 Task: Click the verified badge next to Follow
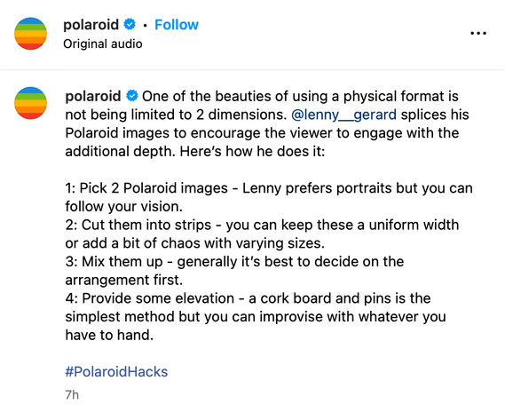pyautogui.click(x=130, y=25)
